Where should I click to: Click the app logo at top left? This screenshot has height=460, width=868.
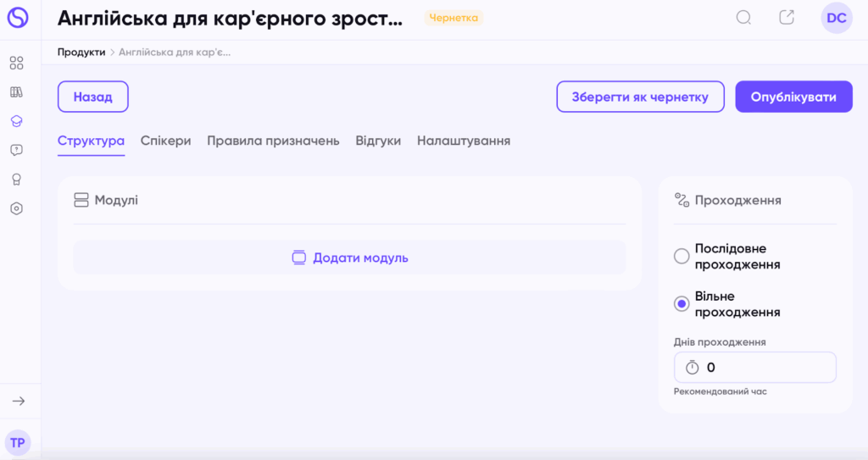coord(18,18)
